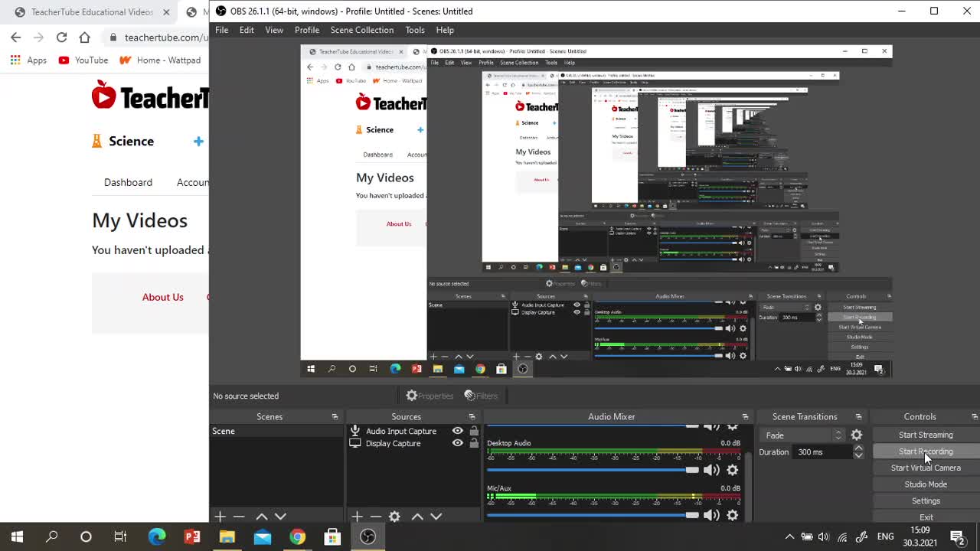Open the Fade transition properties gear
The height and width of the screenshot is (551, 980).
pos(857,435)
